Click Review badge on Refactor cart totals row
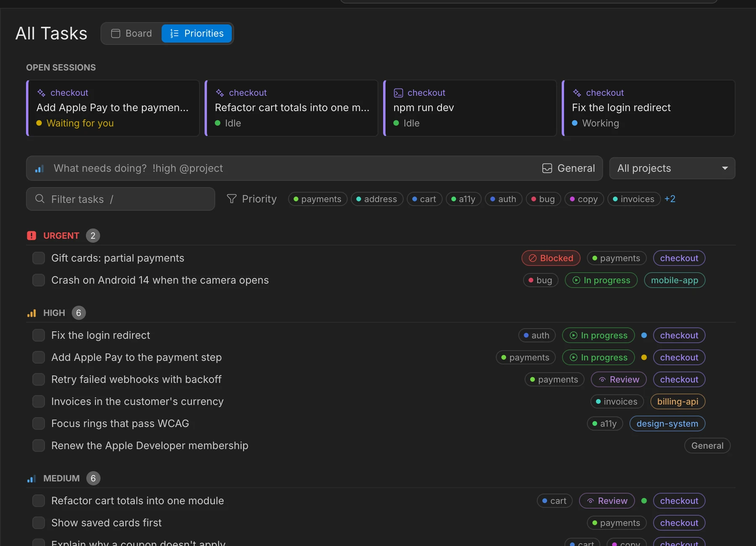 [x=607, y=501]
